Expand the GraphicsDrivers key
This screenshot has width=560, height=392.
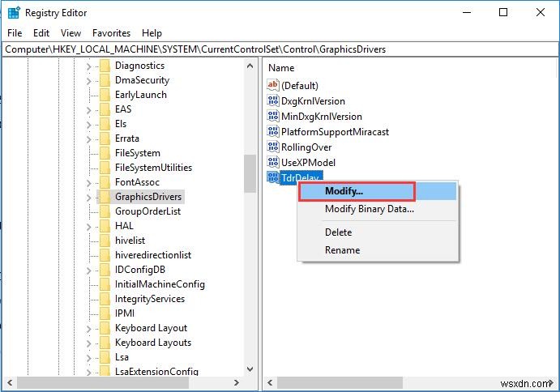coord(88,198)
